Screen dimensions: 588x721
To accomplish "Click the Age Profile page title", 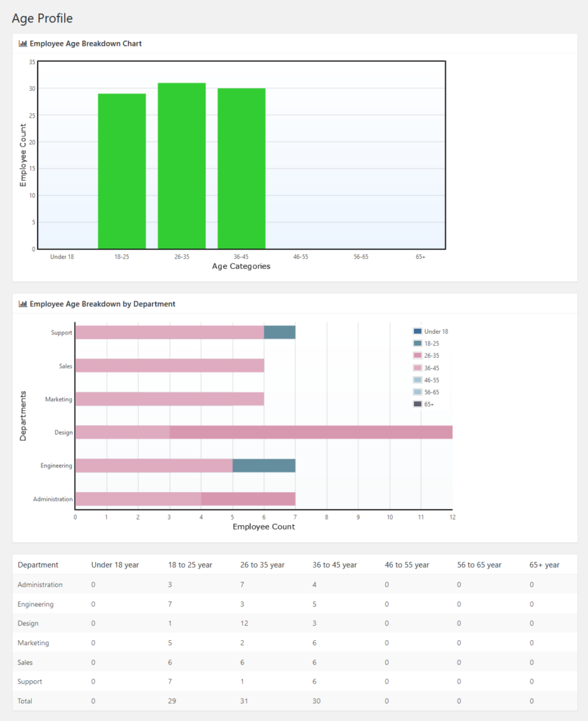I will pos(41,18).
